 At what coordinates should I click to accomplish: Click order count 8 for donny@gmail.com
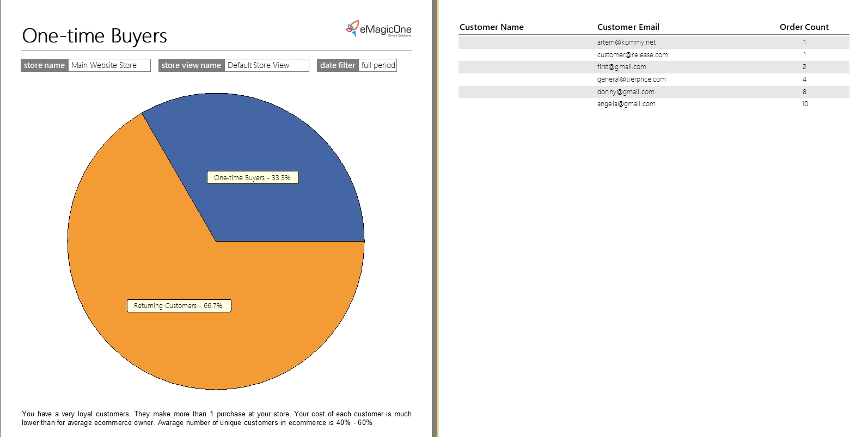pyautogui.click(x=804, y=92)
